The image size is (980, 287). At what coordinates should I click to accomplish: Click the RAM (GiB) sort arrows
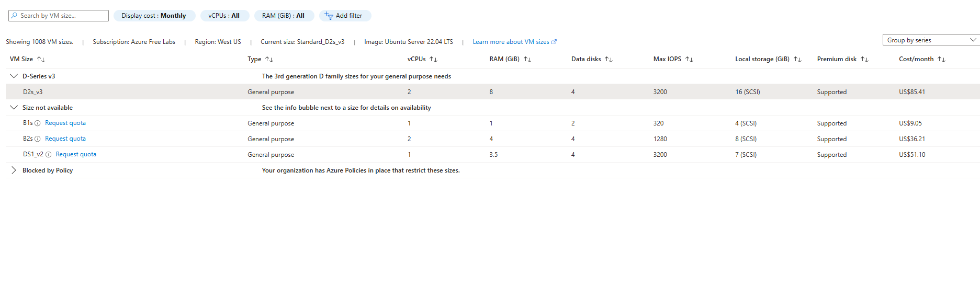527,60
